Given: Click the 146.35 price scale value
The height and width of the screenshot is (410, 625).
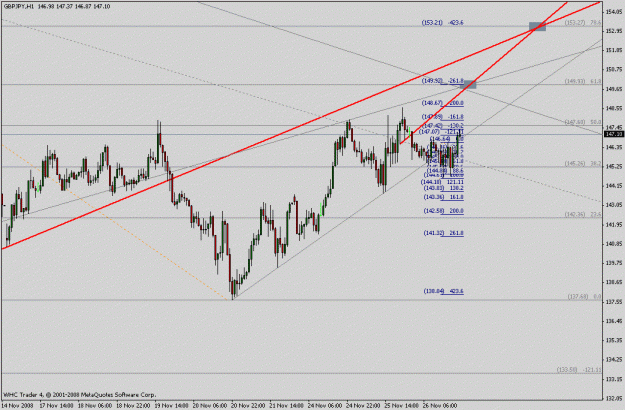Looking at the screenshot, I should point(614,147).
